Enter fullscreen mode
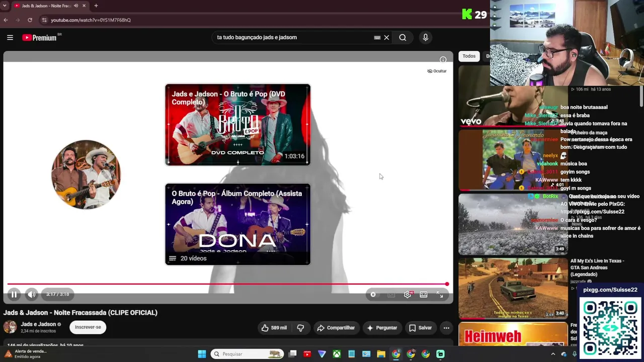 pyautogui.click(x=440, y=295)
